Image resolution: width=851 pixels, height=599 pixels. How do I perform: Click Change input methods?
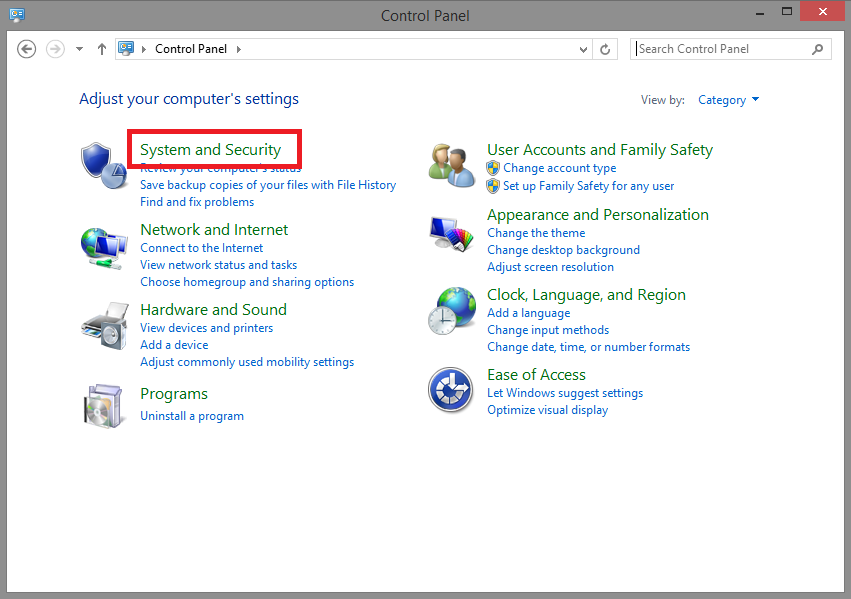click(548, 330)
